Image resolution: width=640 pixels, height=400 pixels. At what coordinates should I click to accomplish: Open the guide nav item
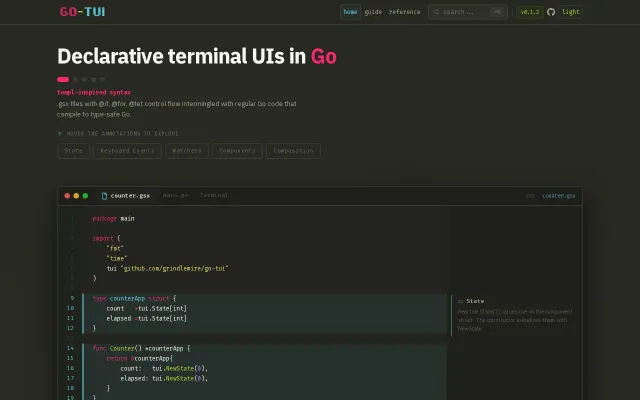373,12
